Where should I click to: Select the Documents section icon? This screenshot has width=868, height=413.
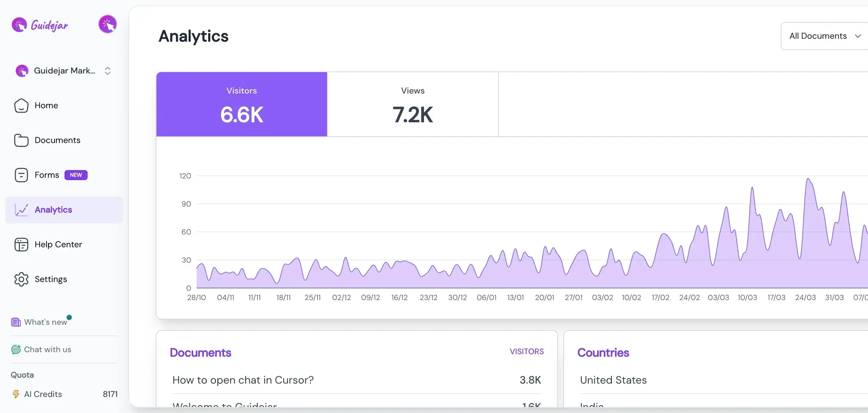tap(21, 140)
